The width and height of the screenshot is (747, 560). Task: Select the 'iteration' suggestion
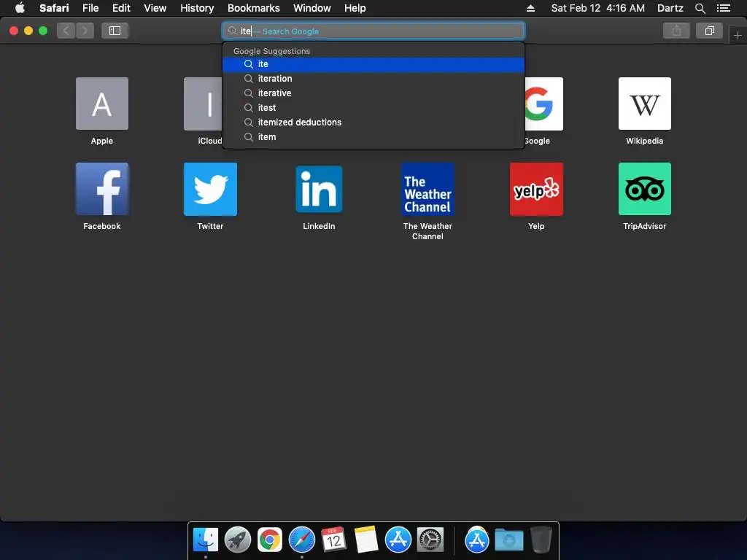373,79
